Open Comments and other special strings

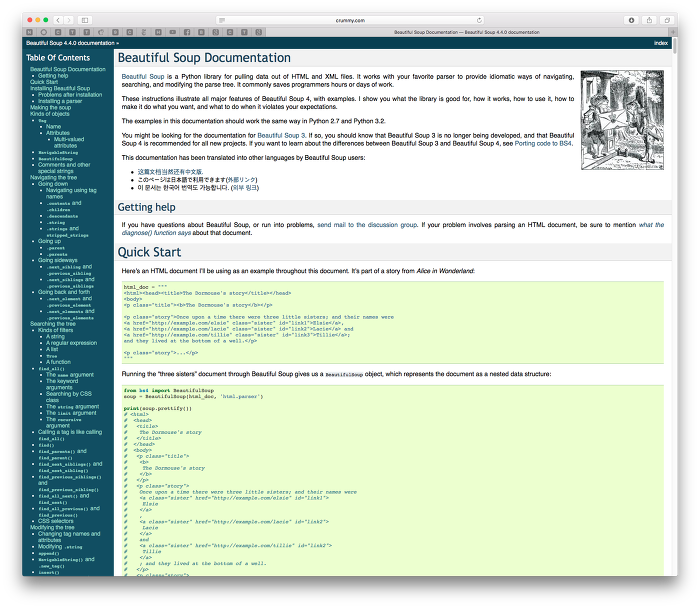pos(64,168)
